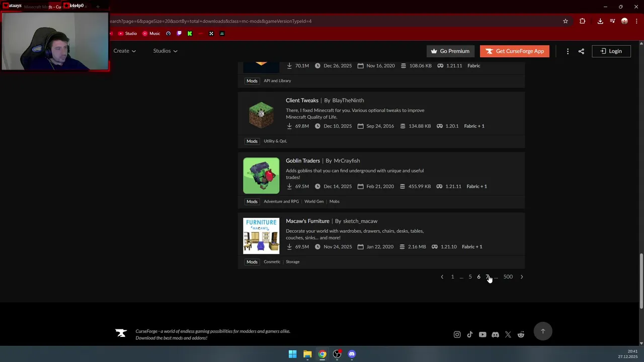The width and height of the screenshot is (644, 362).
Task: Select the Storage category tag
Action: click(x=293, y=262)
